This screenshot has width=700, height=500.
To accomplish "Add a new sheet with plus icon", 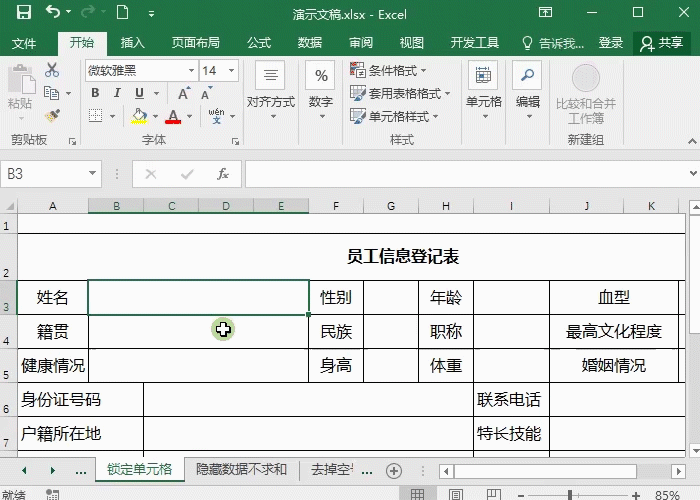I will 394,470.
